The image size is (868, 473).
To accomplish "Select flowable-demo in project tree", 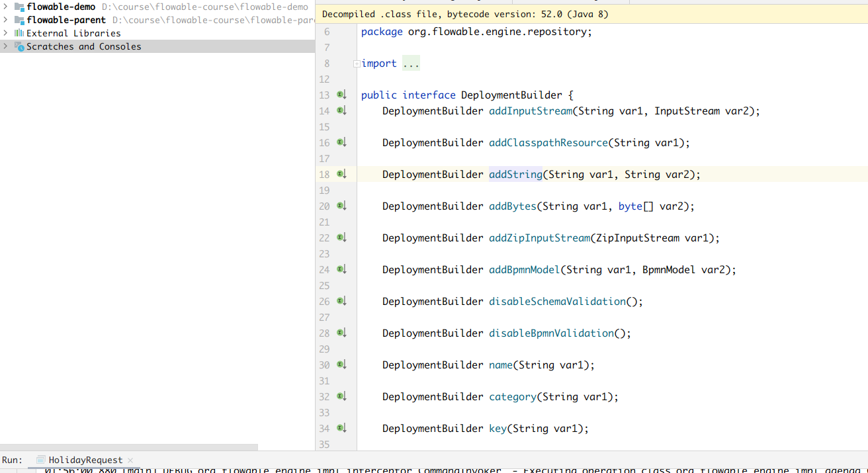I will coord(61,7).
